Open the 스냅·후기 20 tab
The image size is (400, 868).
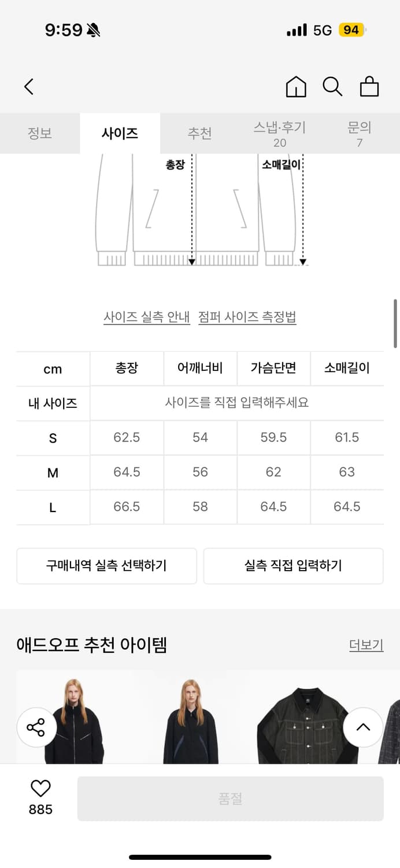tap(280, 133)
